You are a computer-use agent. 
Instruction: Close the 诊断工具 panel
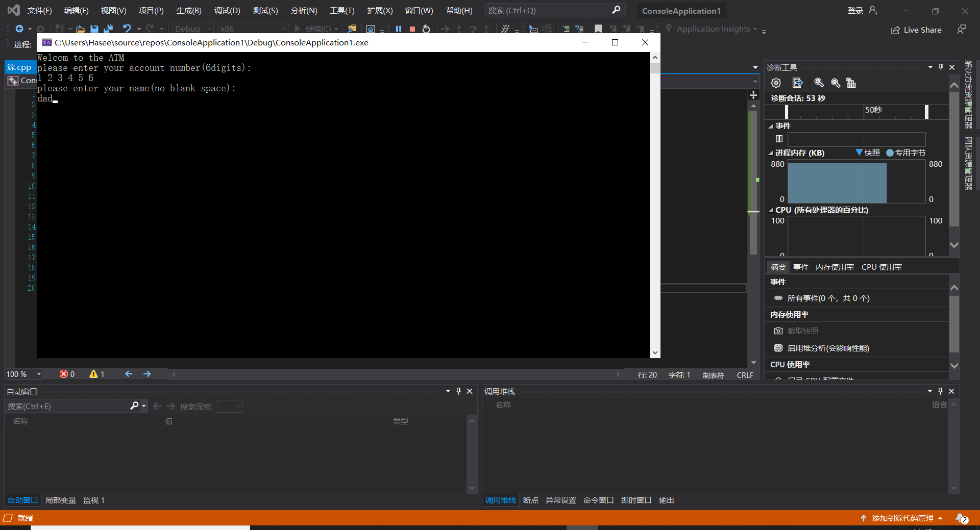(952, 67)
